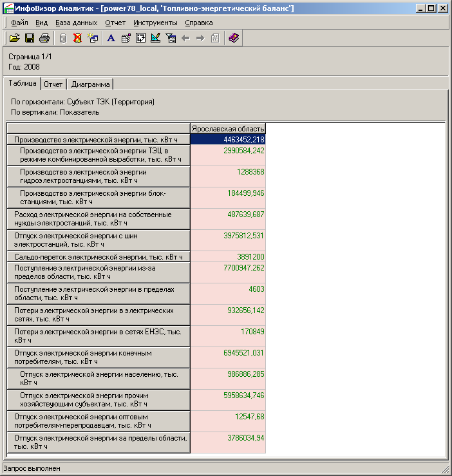Image resolution: width=452 pixels, height=476 pixels.
Task: Select the cell with value 3786034,94
Action: coord(228,443)
